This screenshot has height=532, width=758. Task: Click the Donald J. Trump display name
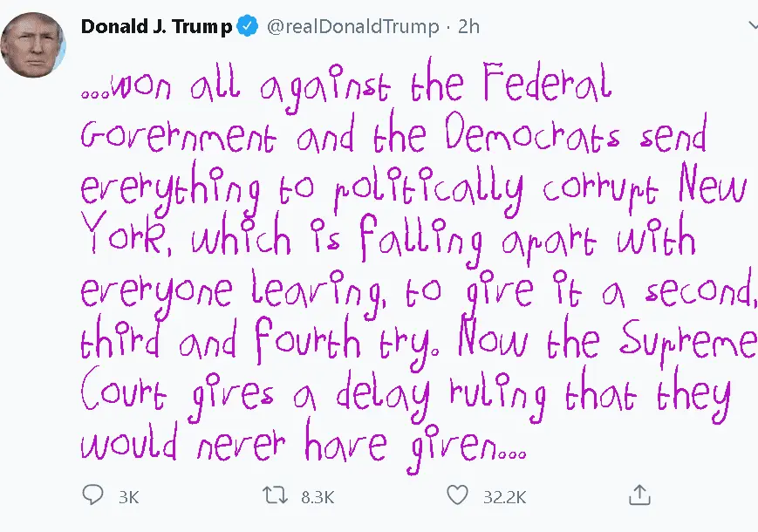coord(157,27)
